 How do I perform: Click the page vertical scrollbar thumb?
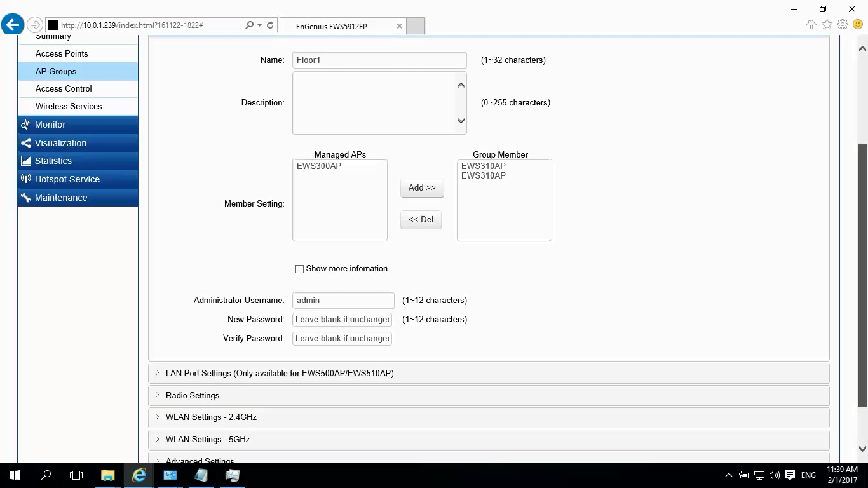(862, 275)
